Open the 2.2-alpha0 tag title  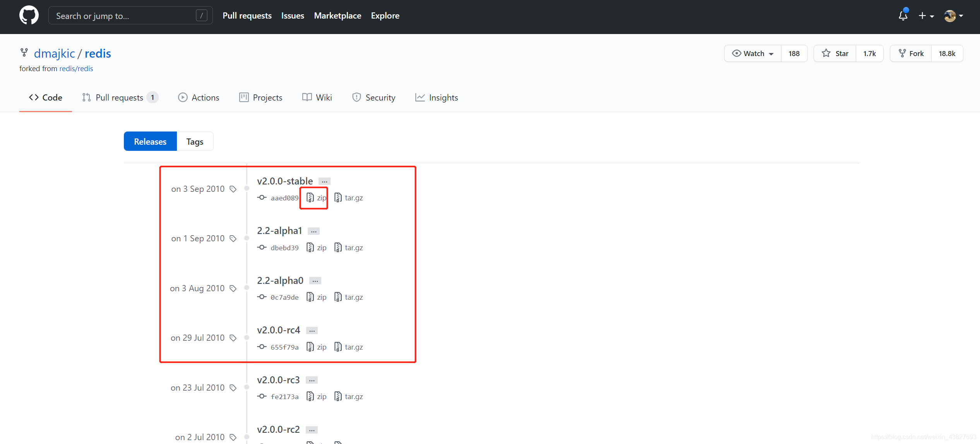tap(280, 280)
